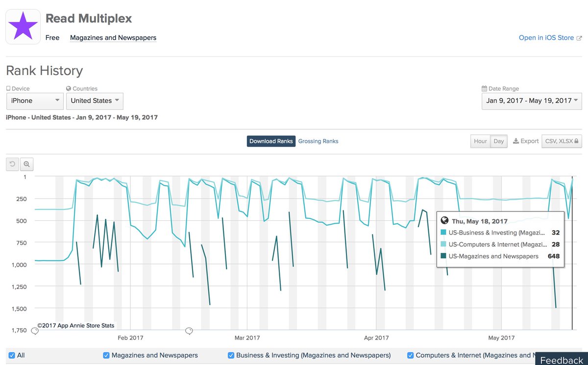Click the external link icon beside Open in iOS Store

click(579, 38)
